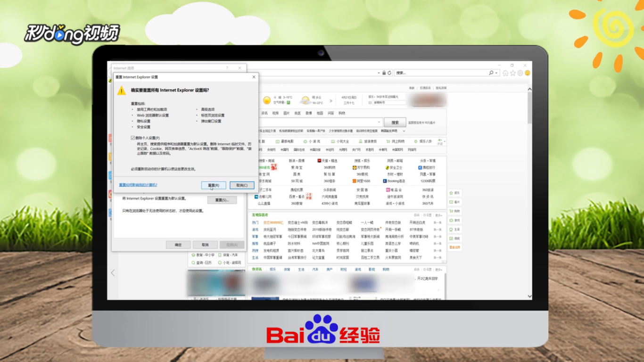The width and height of the screenshot is (644, 362).
Task: Select the 军事 category in 发现你喜欢
Action: pyautogui.click(x=255, y=237)
